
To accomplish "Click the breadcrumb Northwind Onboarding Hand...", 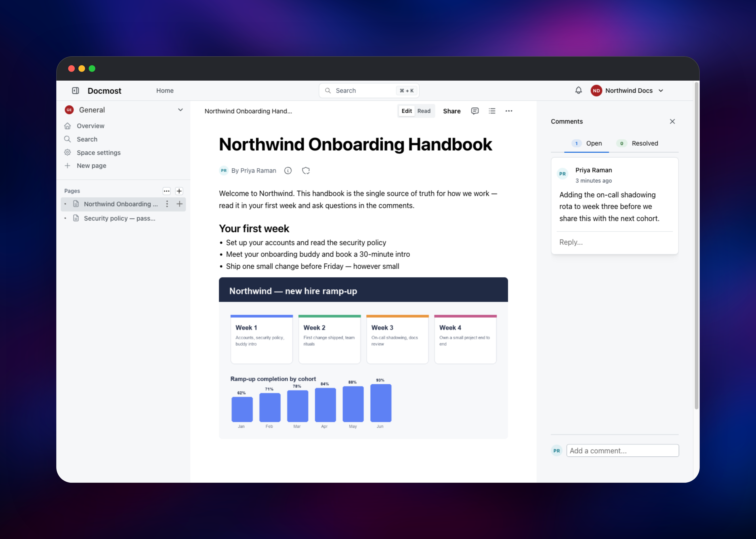I will [248, 111].
